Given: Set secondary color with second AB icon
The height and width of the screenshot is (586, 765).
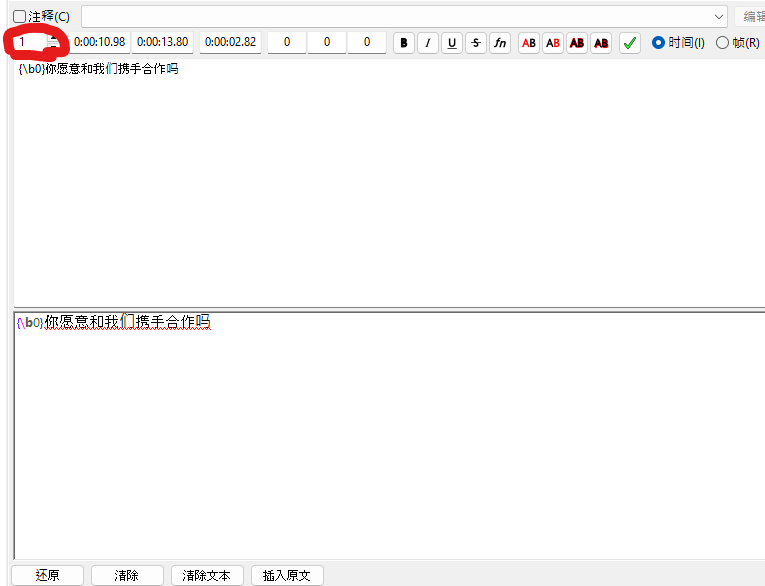Looking at the screenshot, I should click(x=553, y=43).
